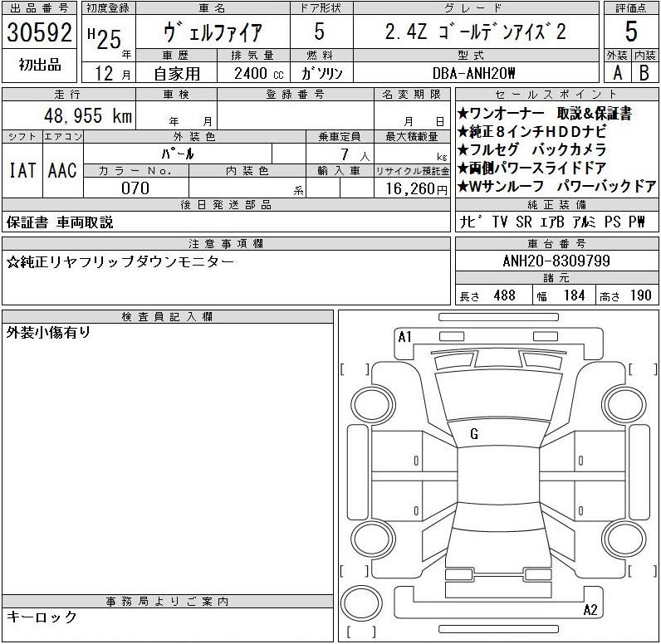661x644 pixels.
Task: Click the rear-left wheel in car diagram
Action: coord(366,535)
